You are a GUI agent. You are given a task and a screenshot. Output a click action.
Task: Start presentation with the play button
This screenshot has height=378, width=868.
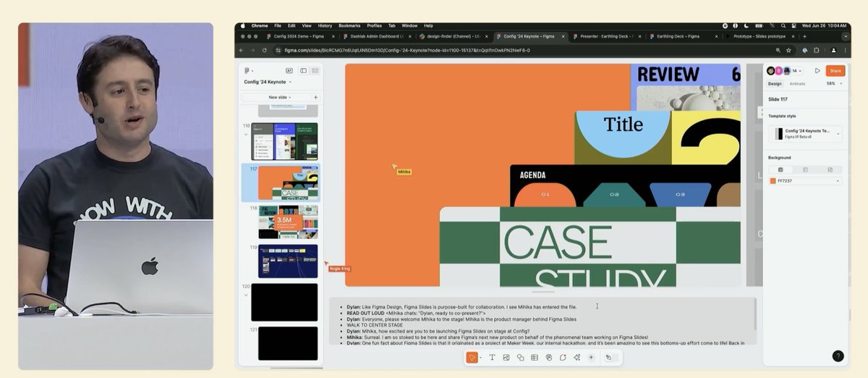[817, 71]
